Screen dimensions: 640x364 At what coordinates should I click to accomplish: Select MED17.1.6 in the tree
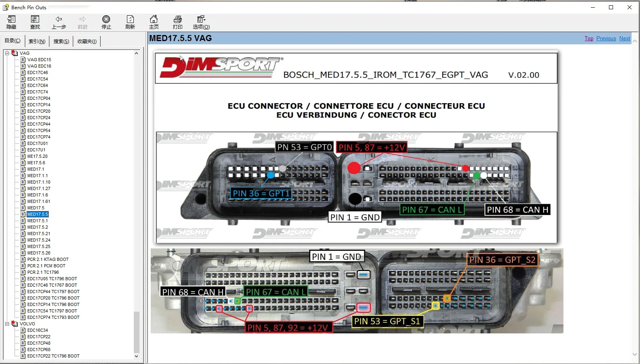pos(37,195)
